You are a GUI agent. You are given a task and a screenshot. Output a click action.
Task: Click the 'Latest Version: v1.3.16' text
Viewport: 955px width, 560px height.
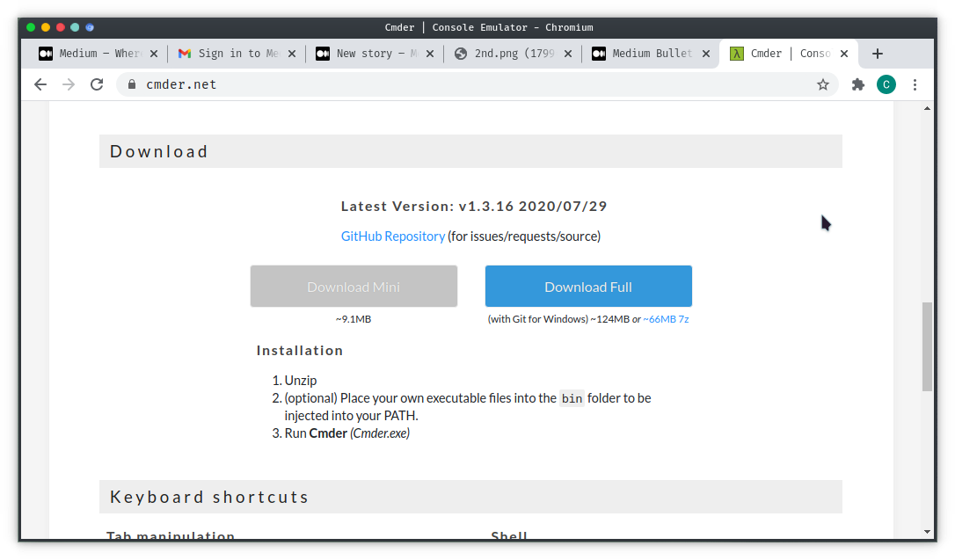(474, 207)
